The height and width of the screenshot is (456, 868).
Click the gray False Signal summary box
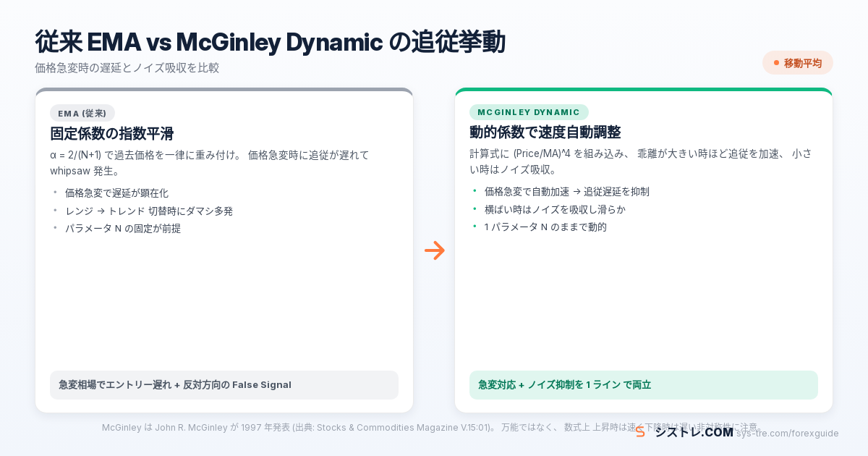(224, 385)
